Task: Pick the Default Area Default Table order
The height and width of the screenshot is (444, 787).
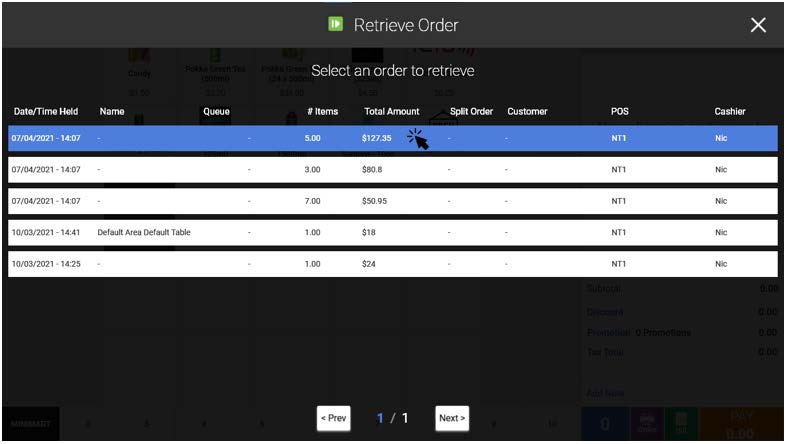Action: pyautogui.click(x=144, y=232)
